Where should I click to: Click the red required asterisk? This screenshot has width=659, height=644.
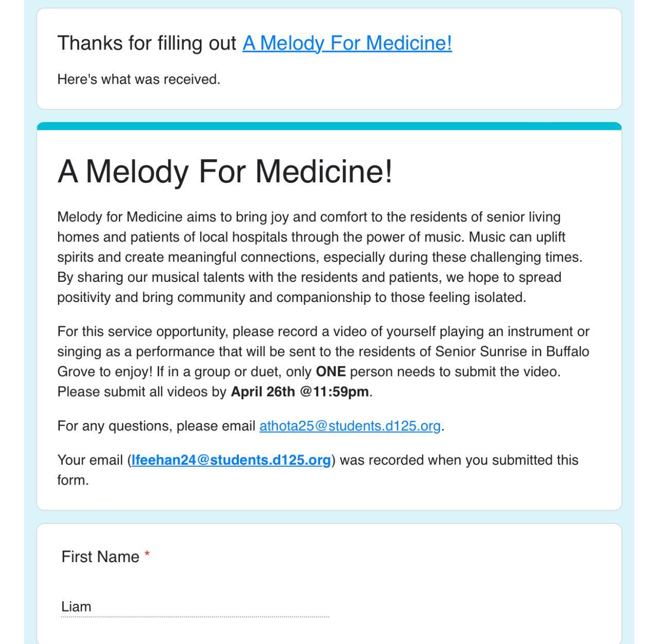point(147,554)
